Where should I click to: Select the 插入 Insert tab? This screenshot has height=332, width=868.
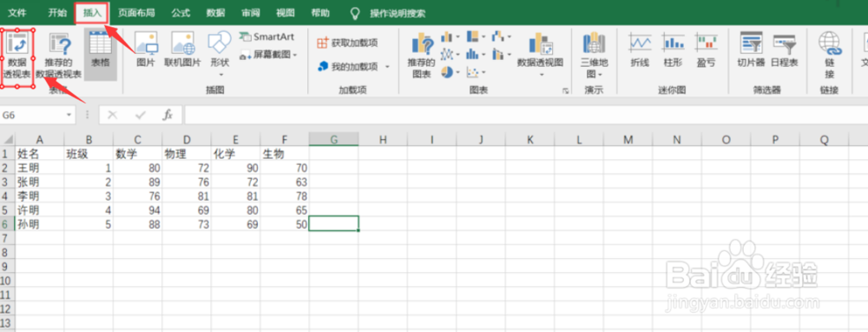(91, 12)
